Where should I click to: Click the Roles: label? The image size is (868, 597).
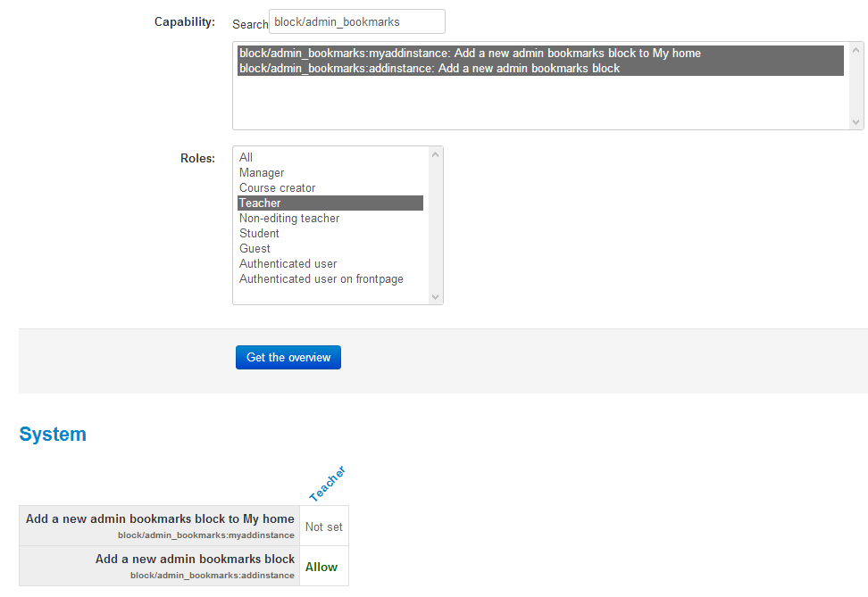(197, 158)
